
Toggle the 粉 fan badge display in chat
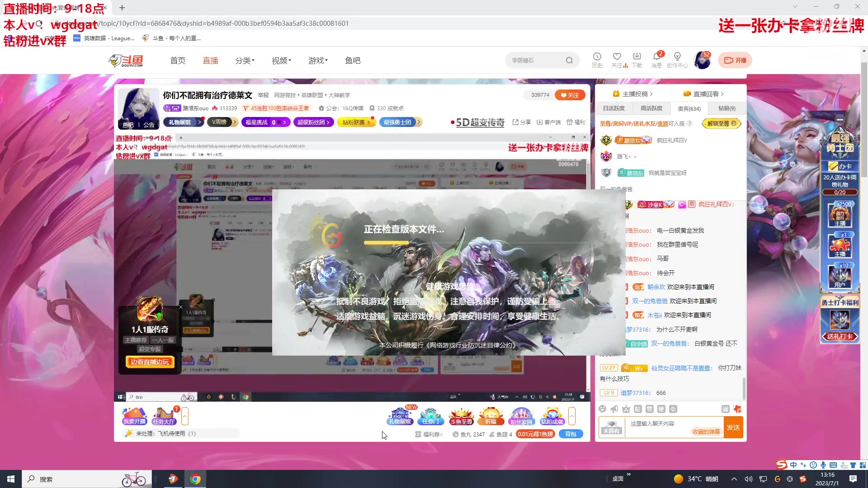[637, 408]
